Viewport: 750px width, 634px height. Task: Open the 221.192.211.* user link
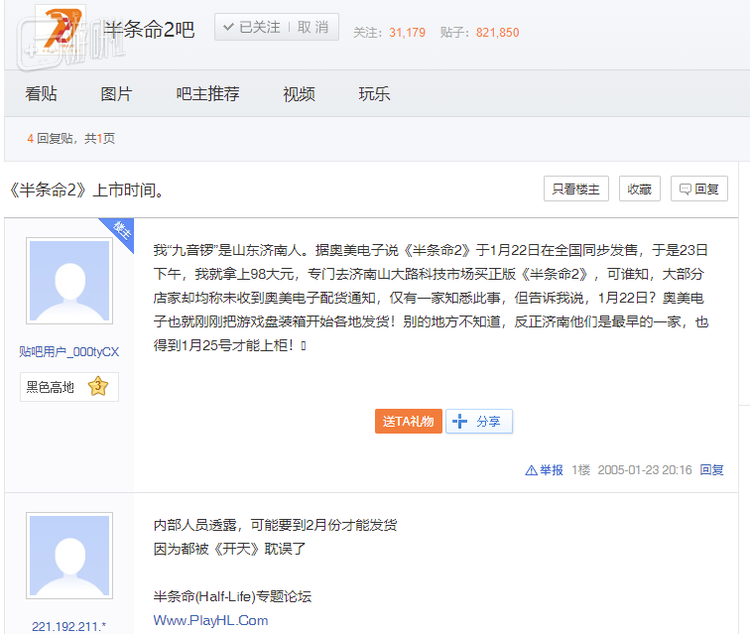69,626
